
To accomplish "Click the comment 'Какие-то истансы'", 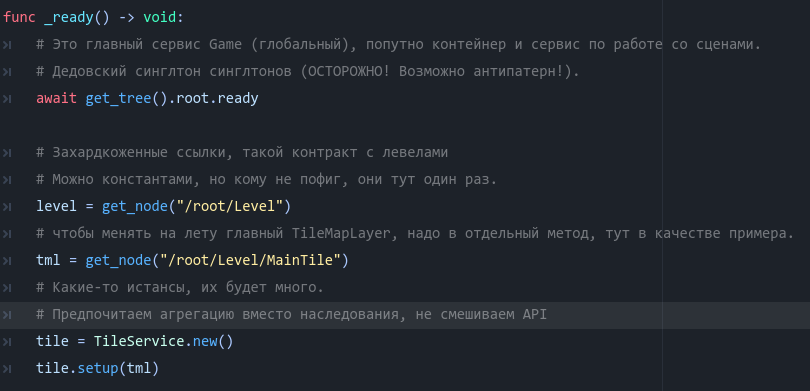I will [x=180, y=288].
